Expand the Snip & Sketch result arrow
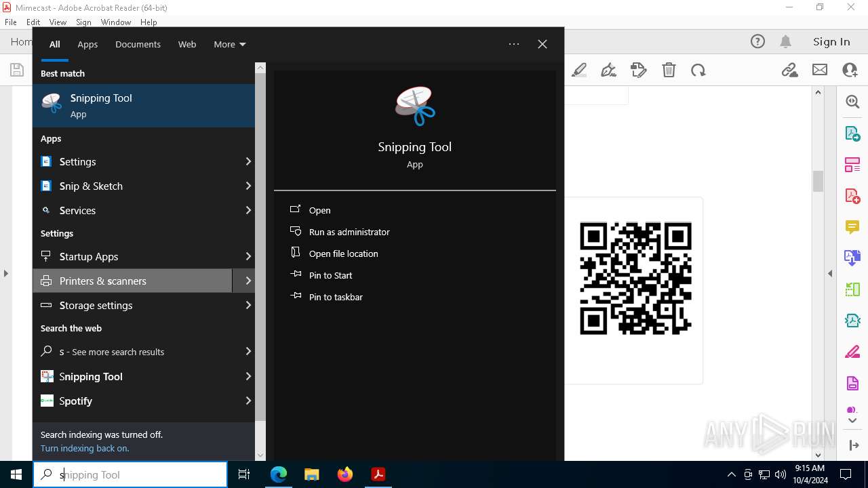The height and width of the screenshot is (488, 868). pos(248,186)
